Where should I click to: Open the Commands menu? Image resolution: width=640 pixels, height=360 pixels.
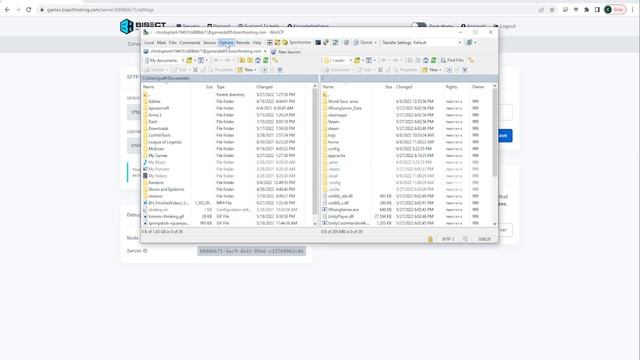(190, 42)
